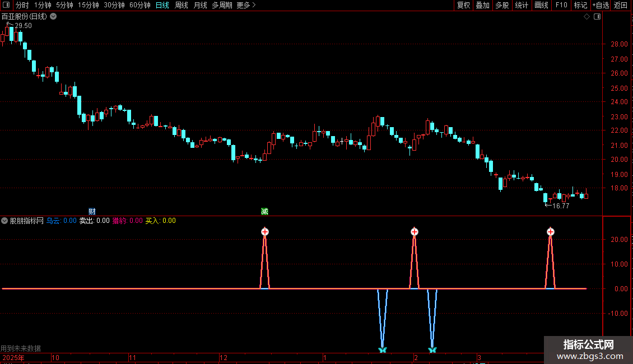The image size is (633, 364).
Task: Click 标记 to mark stock
Action: pyautogui.click(x=580, y=5)
